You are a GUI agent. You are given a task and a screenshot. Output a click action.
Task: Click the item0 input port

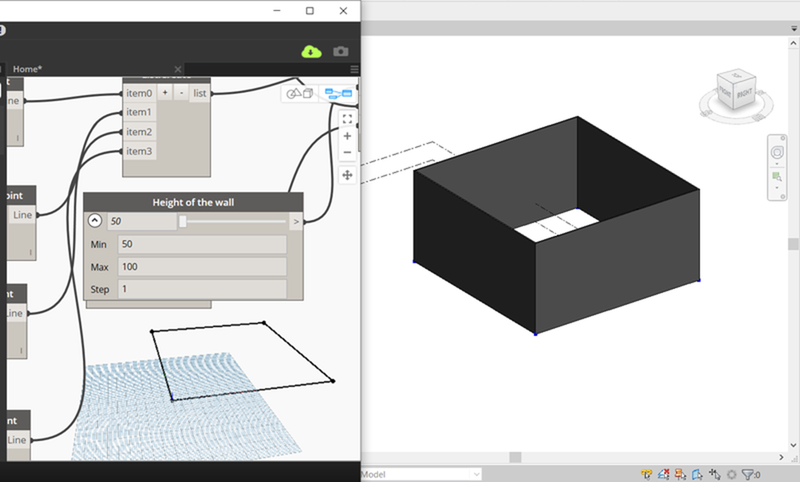pyautogui.click(x=139, y=93)
